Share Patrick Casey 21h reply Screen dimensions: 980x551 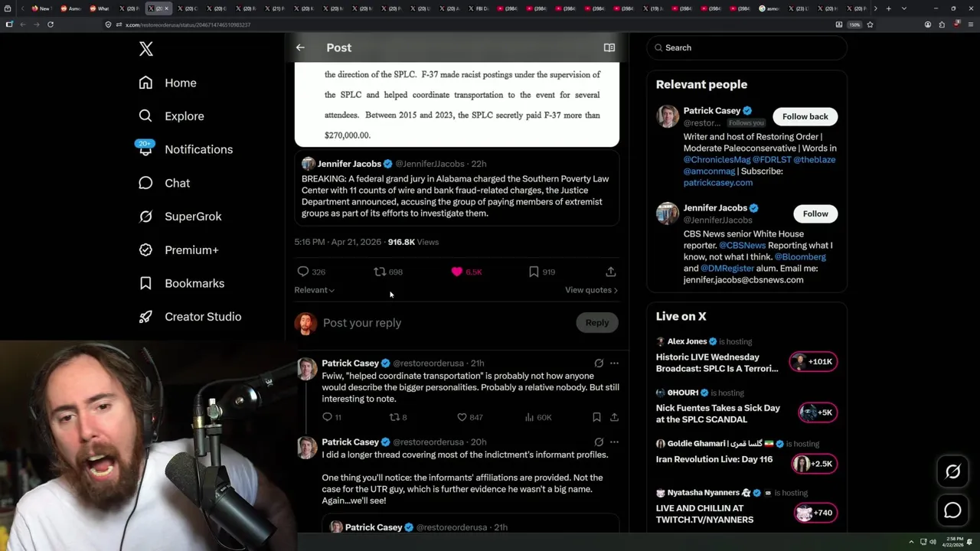(614, 417)
